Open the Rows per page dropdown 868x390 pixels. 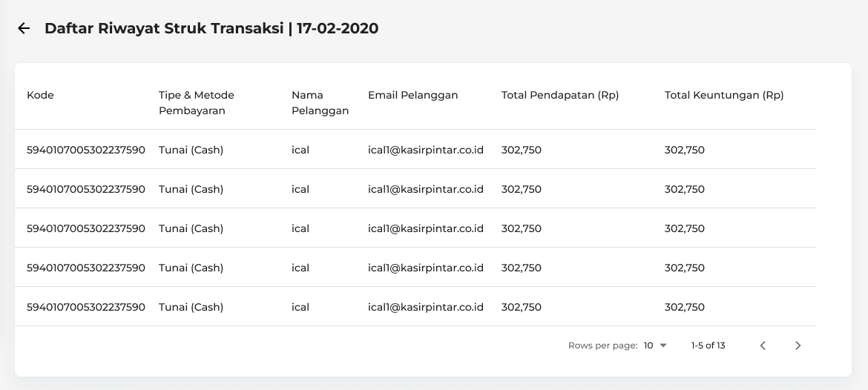tap(655, 346)
